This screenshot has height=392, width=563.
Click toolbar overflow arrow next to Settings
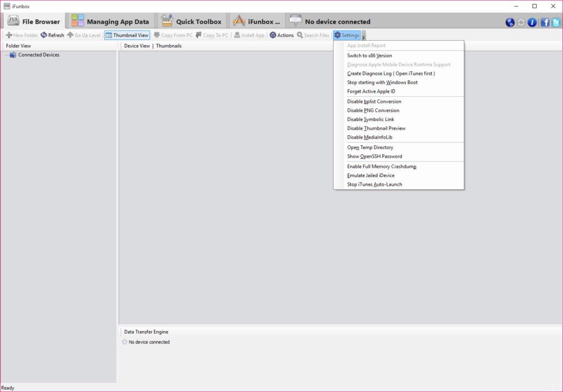coord(363,36)
